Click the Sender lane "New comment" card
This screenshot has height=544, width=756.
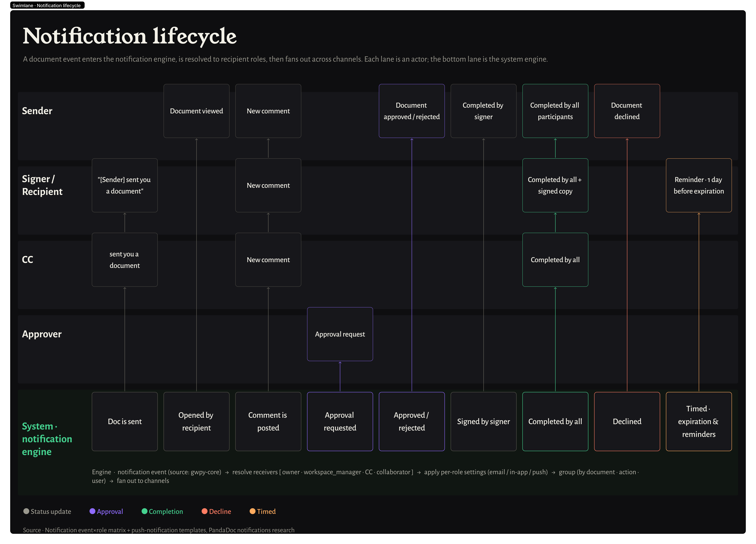coord(268,111)
